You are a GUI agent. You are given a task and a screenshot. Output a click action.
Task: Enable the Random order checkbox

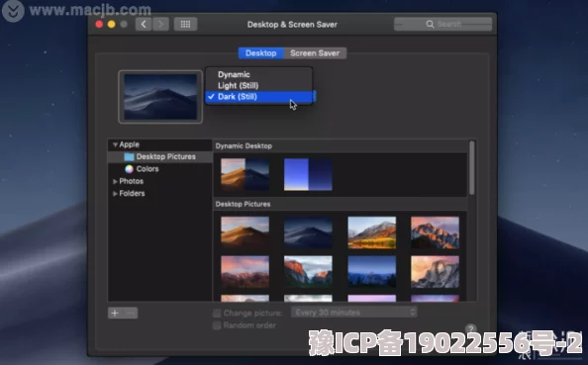[217, 325]
